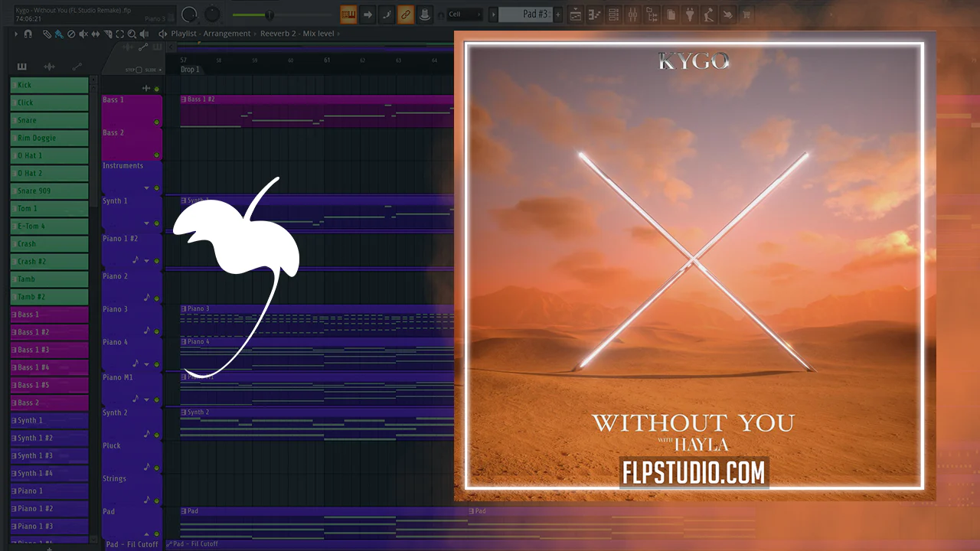Image resolution: width=980 pixels, height=551 pixels.
Task: Collapse the Piano 1 #2 track arrow
Action: pyautogui.click(x=147, y=261)
